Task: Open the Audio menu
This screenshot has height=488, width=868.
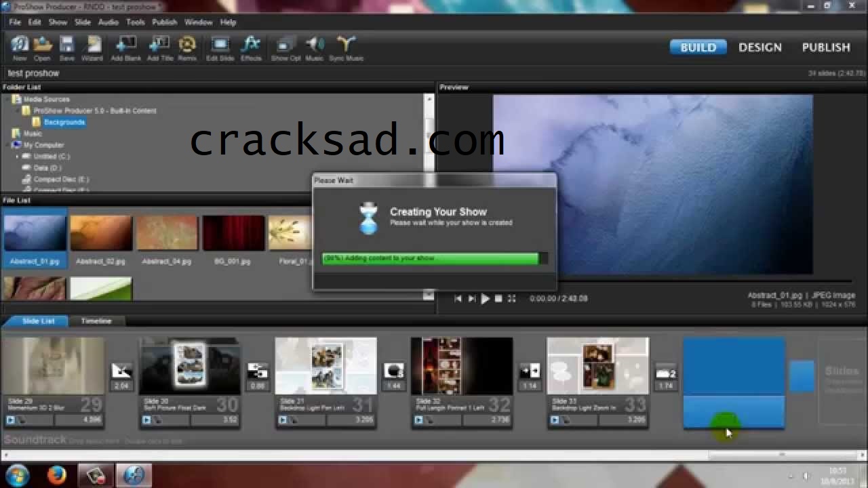Action: 108,22
